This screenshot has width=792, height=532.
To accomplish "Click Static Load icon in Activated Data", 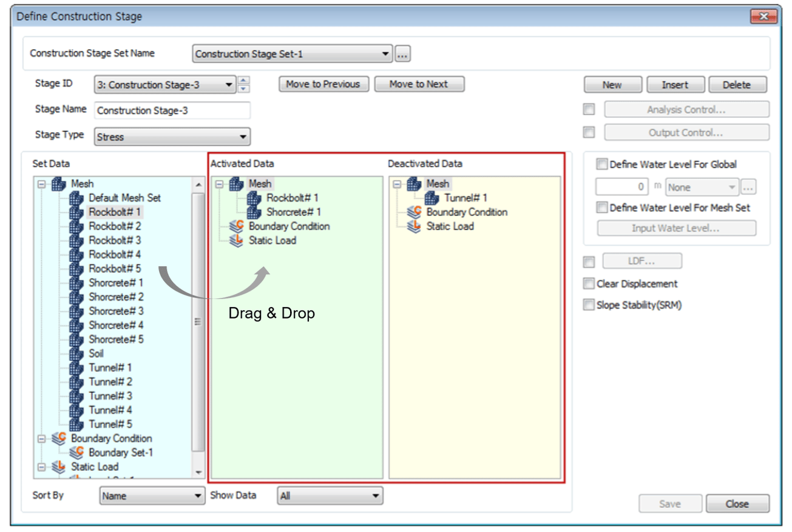I will click(x=237, y=241).
